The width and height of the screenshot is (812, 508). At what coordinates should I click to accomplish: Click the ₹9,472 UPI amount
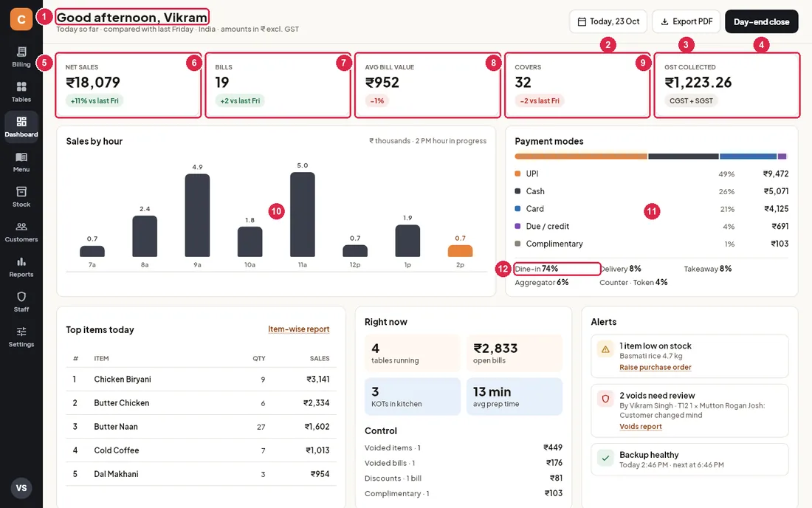click(x=776, y=174)
